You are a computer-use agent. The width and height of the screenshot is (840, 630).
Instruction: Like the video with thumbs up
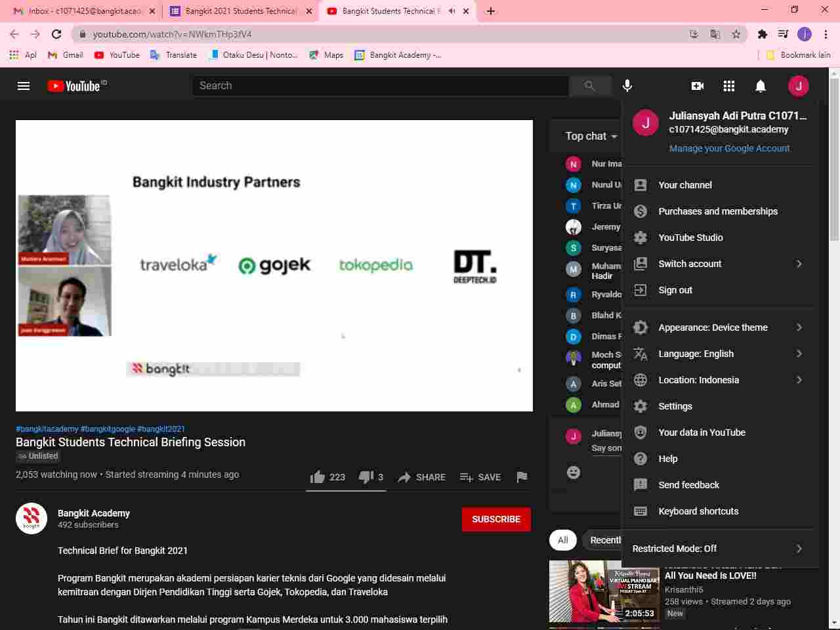point(318,477)
